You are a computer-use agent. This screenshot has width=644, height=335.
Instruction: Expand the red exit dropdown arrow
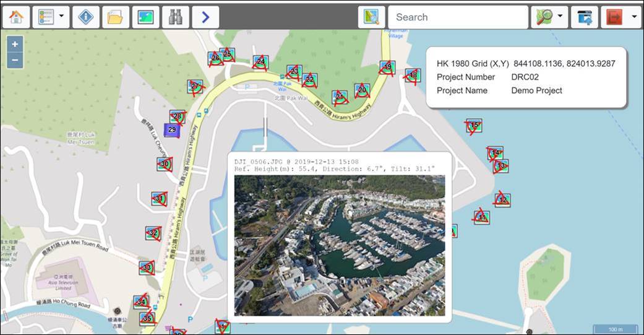(x=633, y=17)
